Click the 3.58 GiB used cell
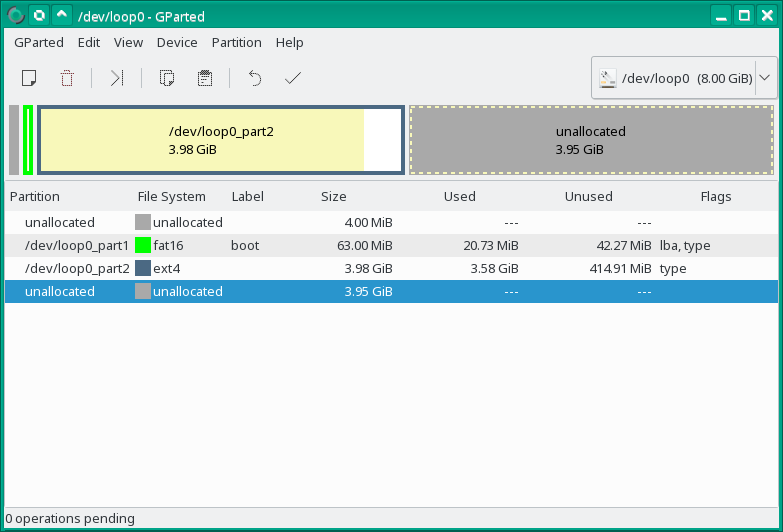Screen dimensions: 783x532 tap(494, 268)
